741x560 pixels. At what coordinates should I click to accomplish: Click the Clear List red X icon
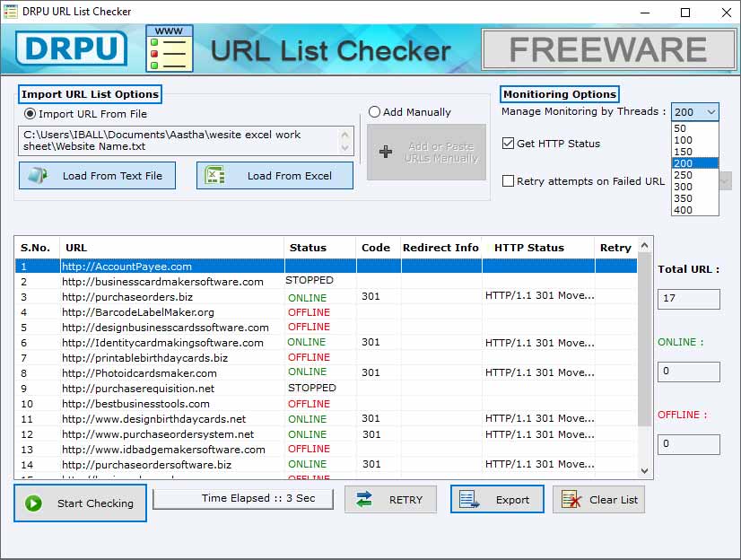571,500
